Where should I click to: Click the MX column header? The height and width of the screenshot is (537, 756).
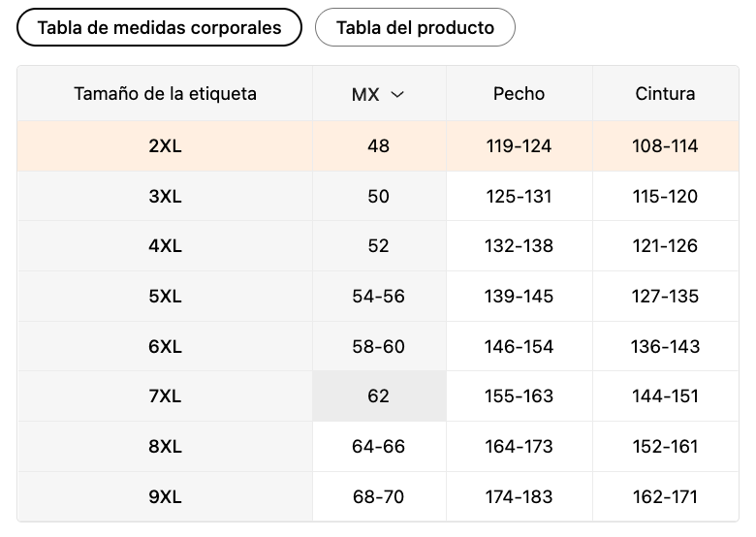[x=366, y=95]
